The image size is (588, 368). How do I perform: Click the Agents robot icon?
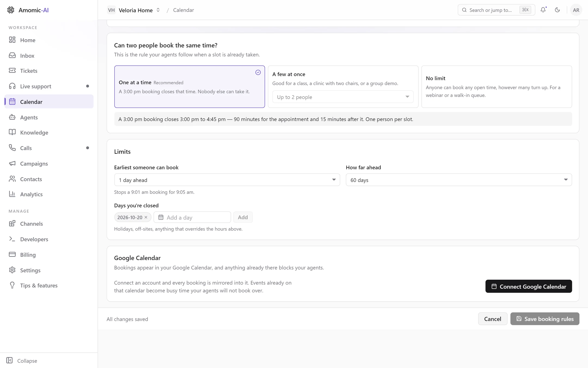tap(12, 117)
